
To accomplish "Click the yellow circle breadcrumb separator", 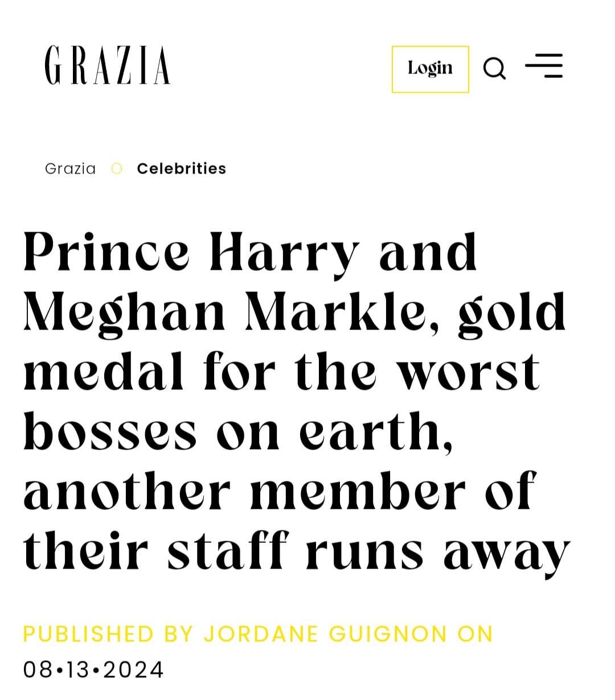I will (x=117, y=168).
